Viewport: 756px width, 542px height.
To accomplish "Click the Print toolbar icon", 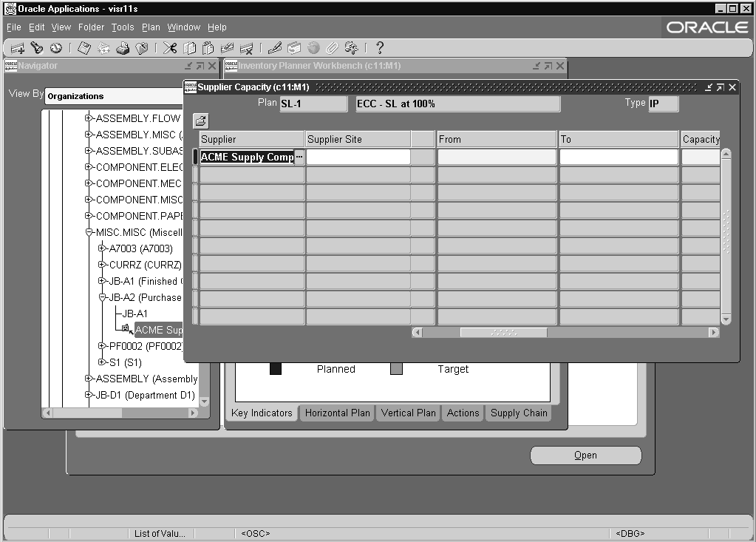I will click(x=123, y=48).
